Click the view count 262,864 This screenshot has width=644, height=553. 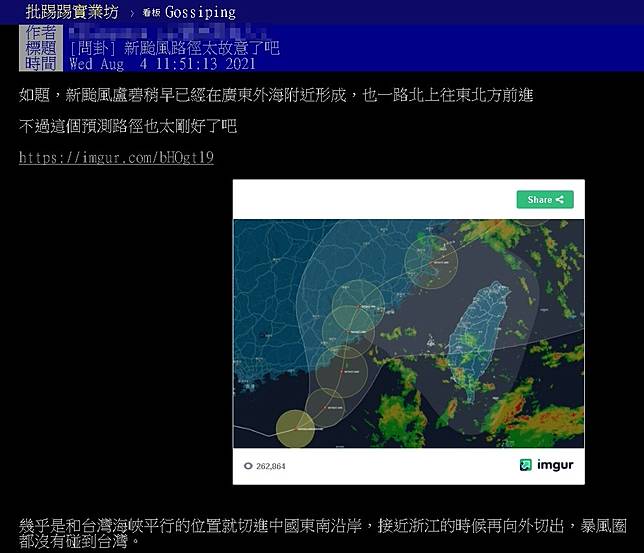271,466
